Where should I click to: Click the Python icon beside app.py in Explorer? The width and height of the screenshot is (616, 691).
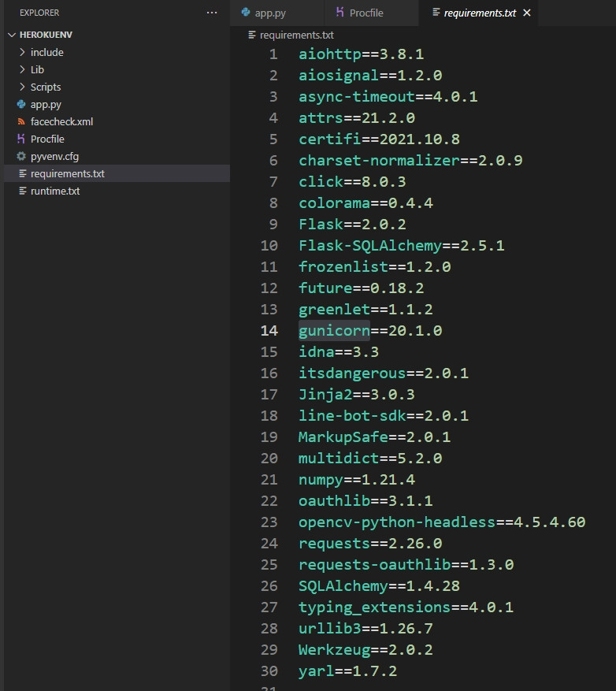[x=21, y=105]
